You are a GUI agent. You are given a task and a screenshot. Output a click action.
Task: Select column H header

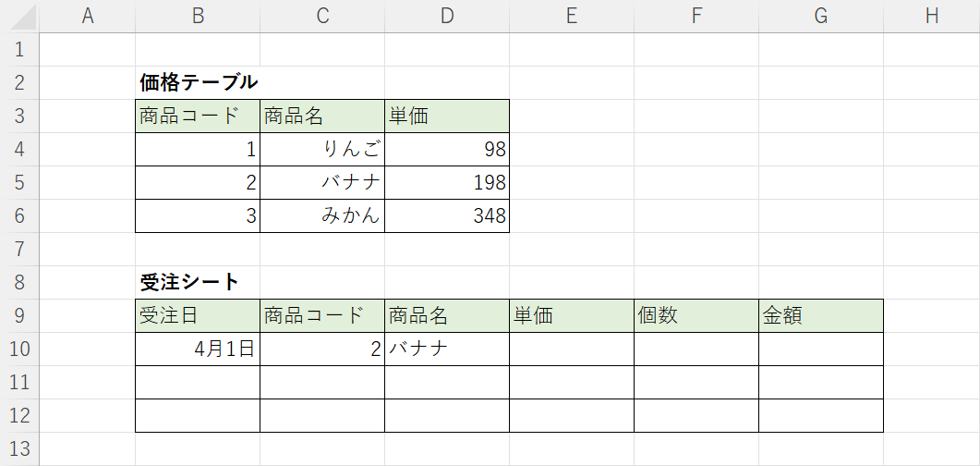[x=931, y=16]
